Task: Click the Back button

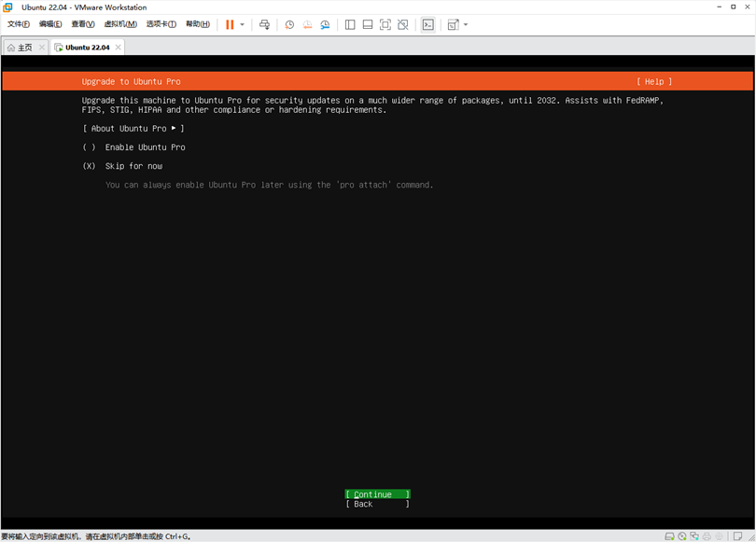Action: coord(377,504)
